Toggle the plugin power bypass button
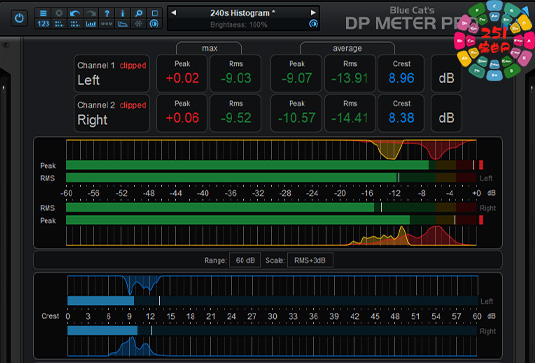Image resolution: width=535 pixels, height=363 pixels. tap(19, 18)
